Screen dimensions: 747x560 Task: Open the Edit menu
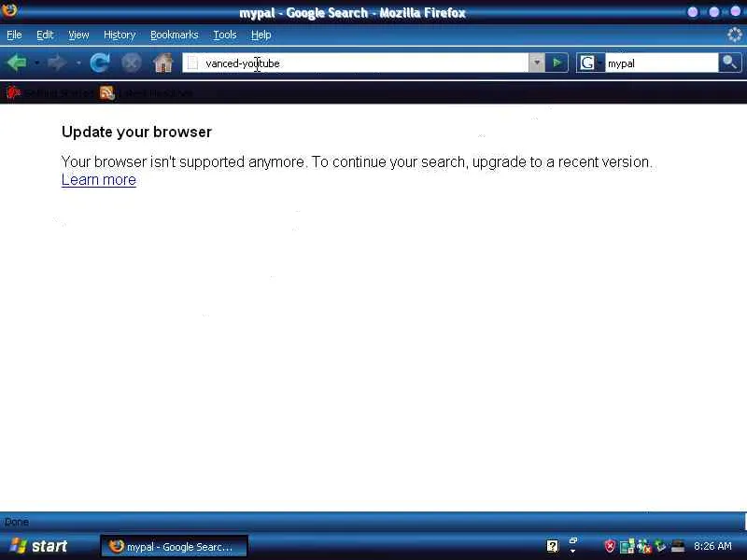click(45, 35)
